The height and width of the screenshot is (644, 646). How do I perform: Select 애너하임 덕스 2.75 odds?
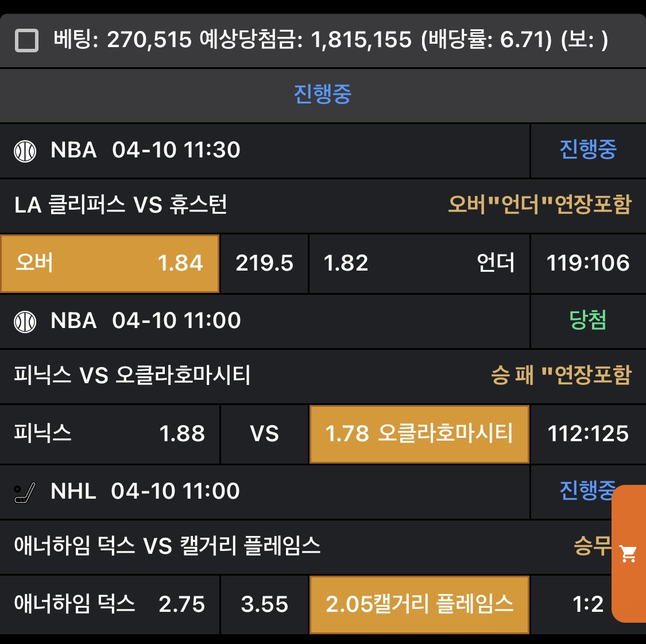pos(109,604)
